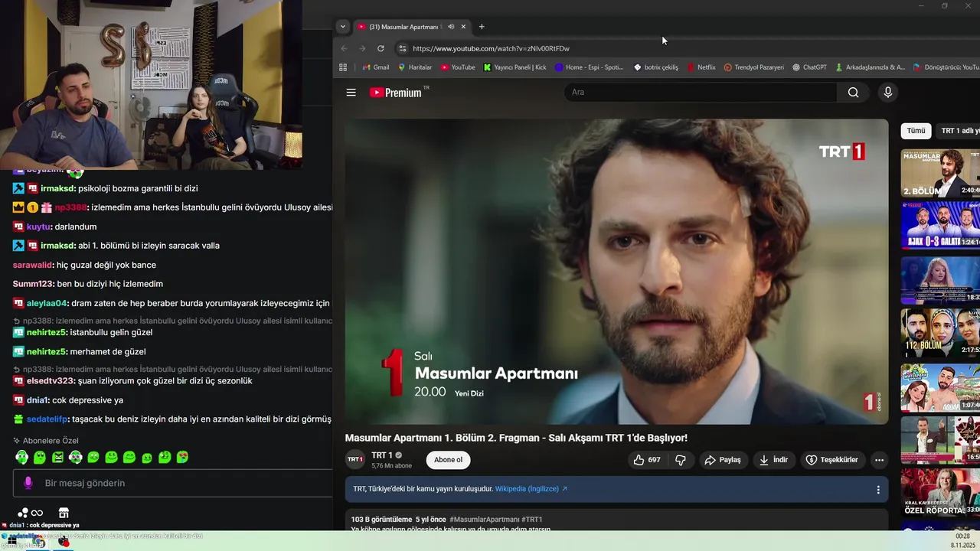Image resolution: width=980 pixels, height=551 pixels.
Task: Open the browser tab search dropdown arrow
Action: point(342,27)
